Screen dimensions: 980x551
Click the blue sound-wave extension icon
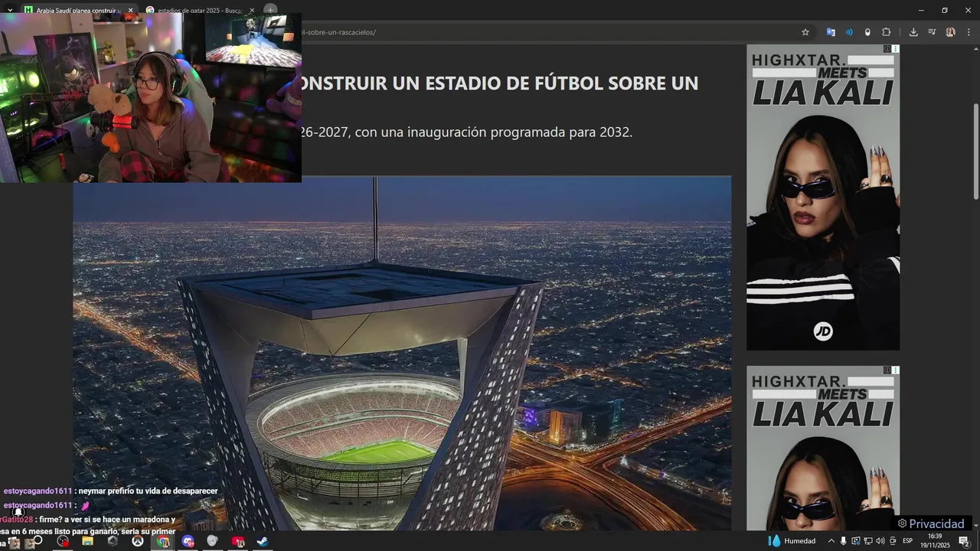849,32
